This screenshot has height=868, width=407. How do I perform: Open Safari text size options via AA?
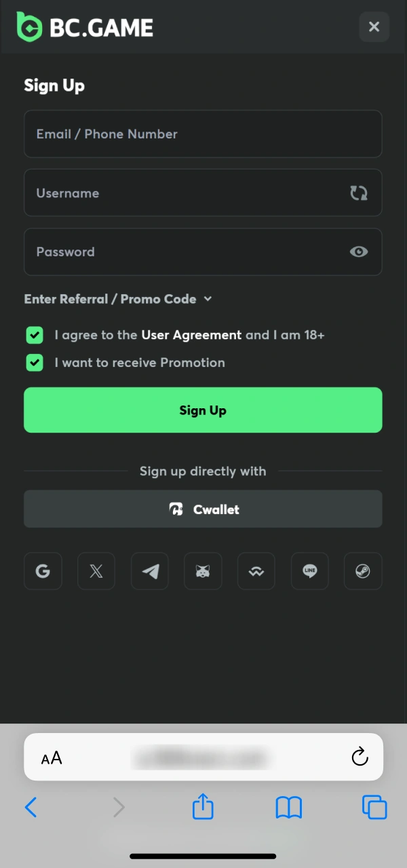pyautogui.click(x=51, y=757)
